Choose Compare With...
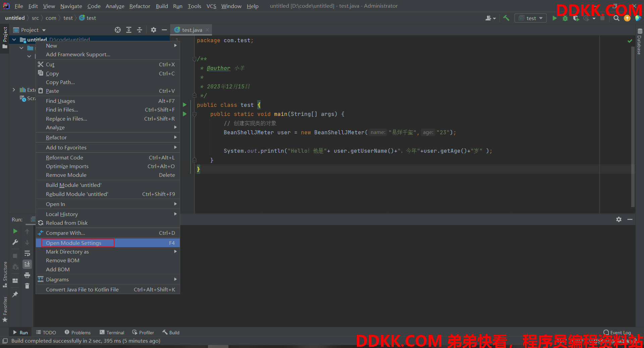644x348 pixels. click(108, 233)
